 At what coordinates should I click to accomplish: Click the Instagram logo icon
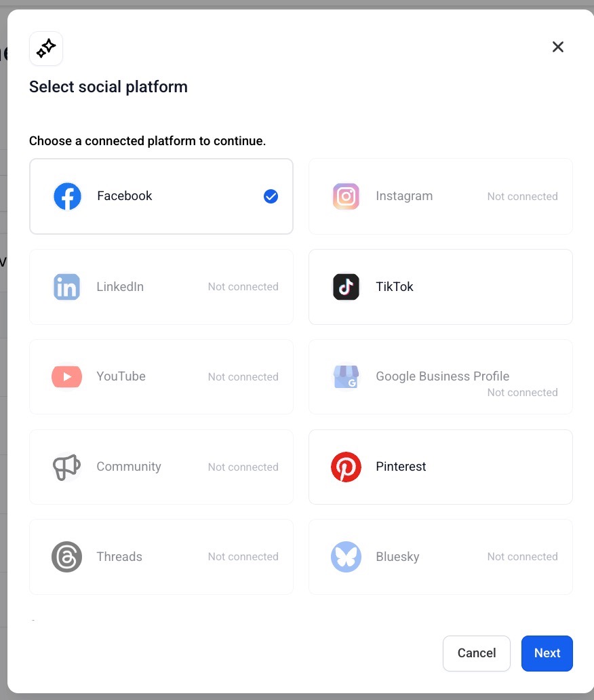point(346,197)
